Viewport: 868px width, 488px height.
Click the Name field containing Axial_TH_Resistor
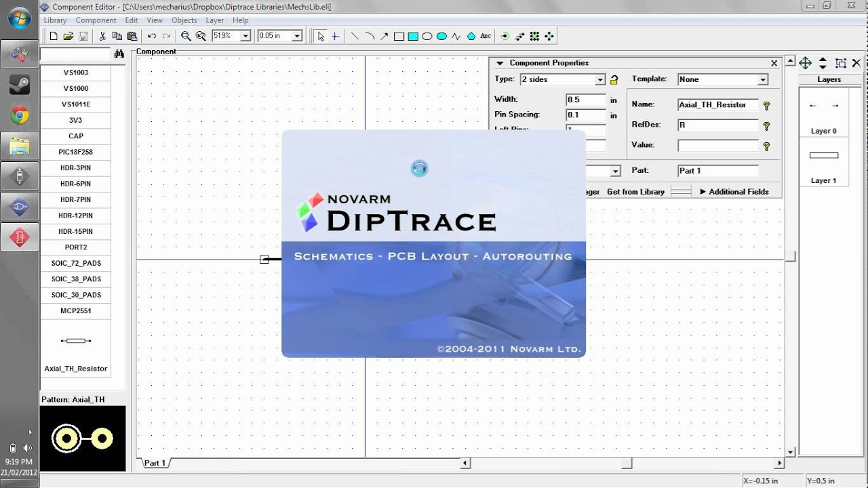point(717,105)
